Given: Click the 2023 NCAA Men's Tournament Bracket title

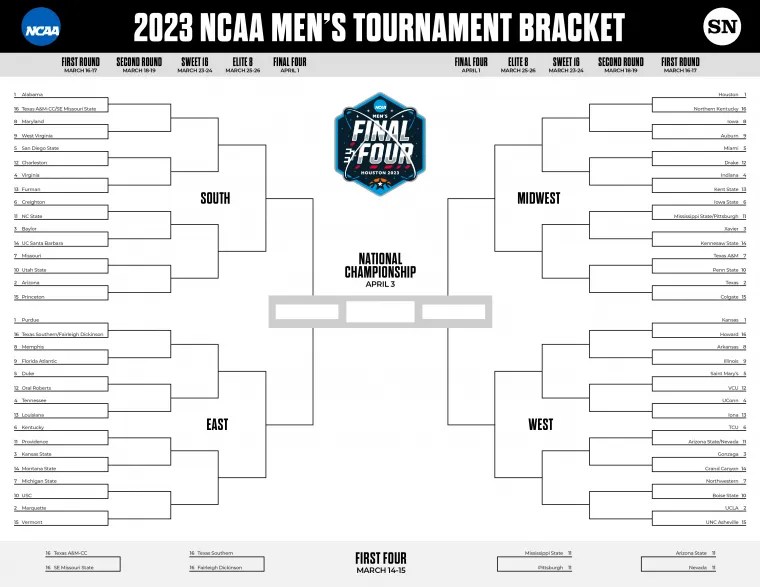Looking at the screenshot, I should click(379, 27).
